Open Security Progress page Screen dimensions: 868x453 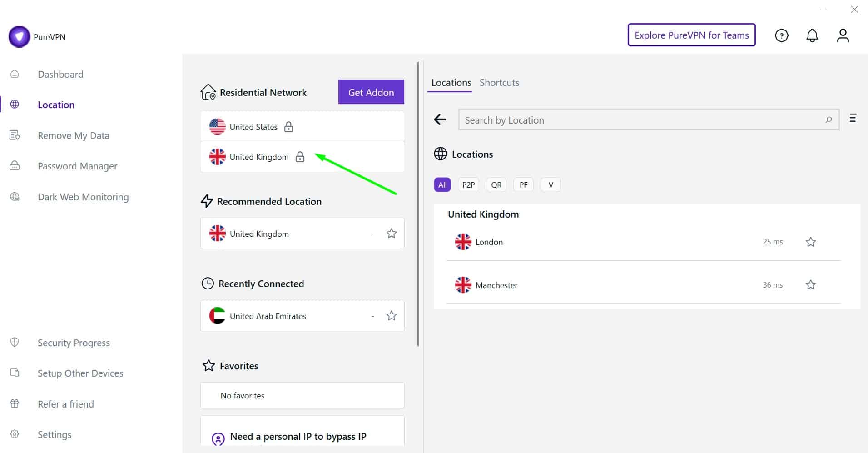(x=74, y=343)
